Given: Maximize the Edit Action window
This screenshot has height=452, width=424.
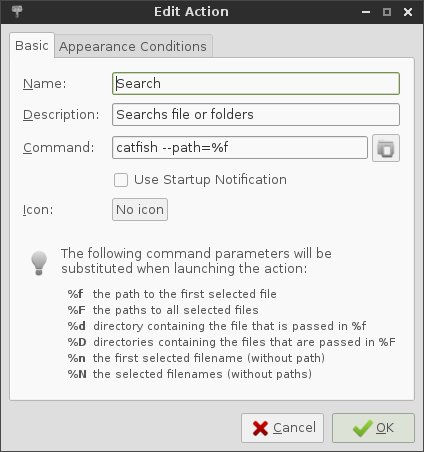Looking at the screenshot, I should click(x=387, y=12).
